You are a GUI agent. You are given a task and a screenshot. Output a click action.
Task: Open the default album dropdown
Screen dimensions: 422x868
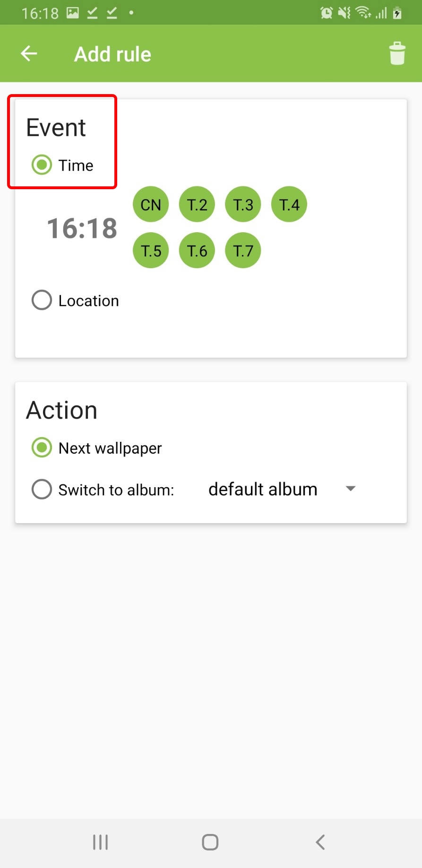263,489
